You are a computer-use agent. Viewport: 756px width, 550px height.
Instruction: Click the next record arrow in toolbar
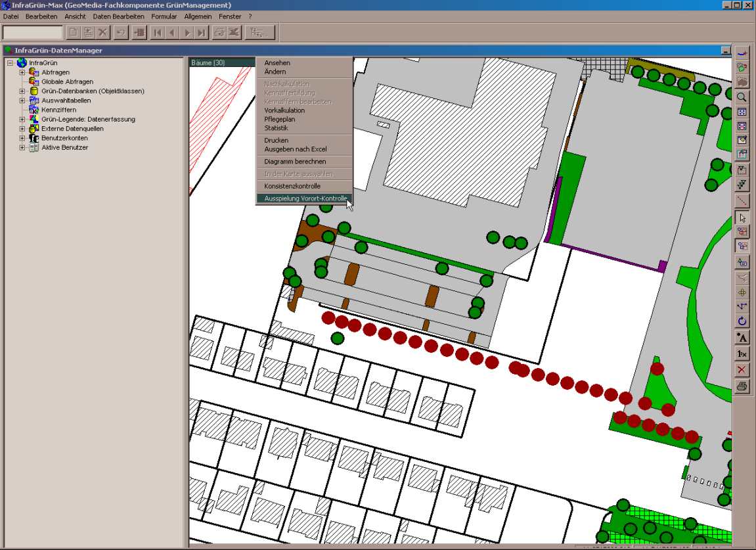click(x=187, y=32)
